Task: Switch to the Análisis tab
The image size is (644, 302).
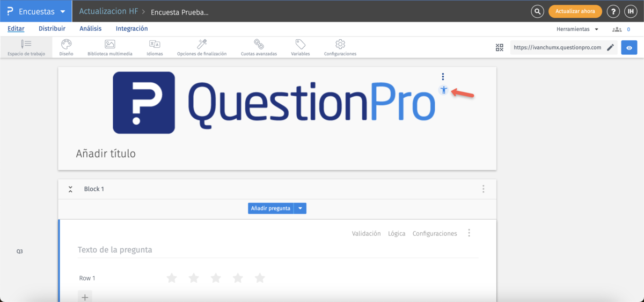Action: (90, 29)
